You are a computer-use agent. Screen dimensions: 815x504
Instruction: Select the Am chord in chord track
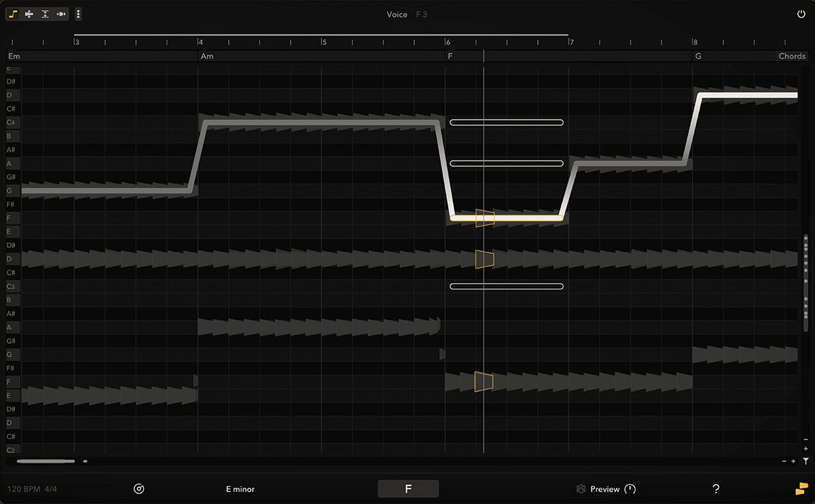point(207,56)
